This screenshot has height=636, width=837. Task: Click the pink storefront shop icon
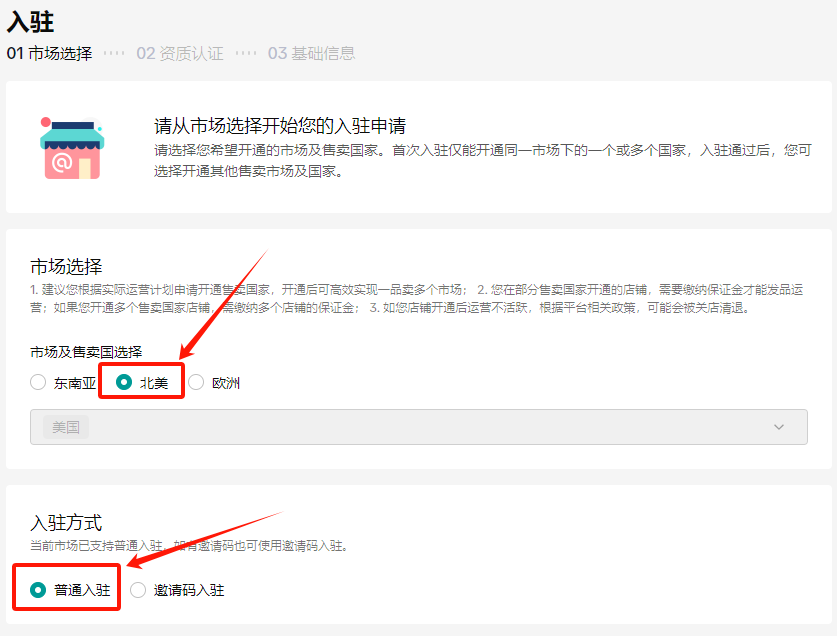[x=71, y=146]
